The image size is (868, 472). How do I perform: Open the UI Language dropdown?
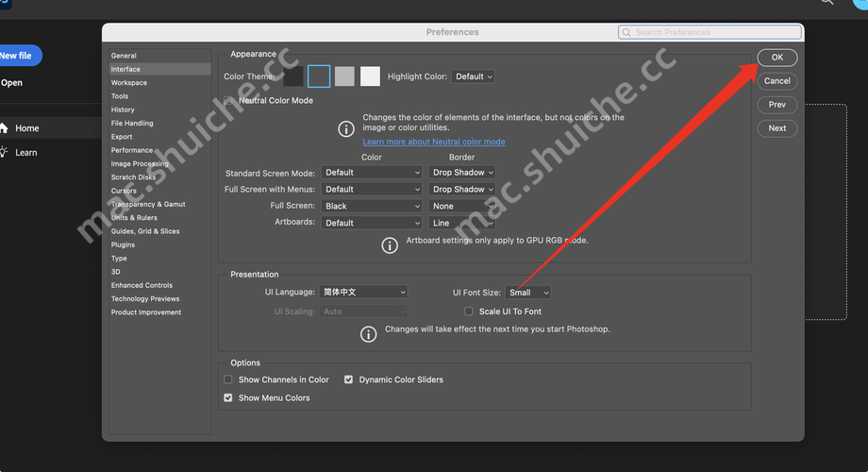pos(363,293)
